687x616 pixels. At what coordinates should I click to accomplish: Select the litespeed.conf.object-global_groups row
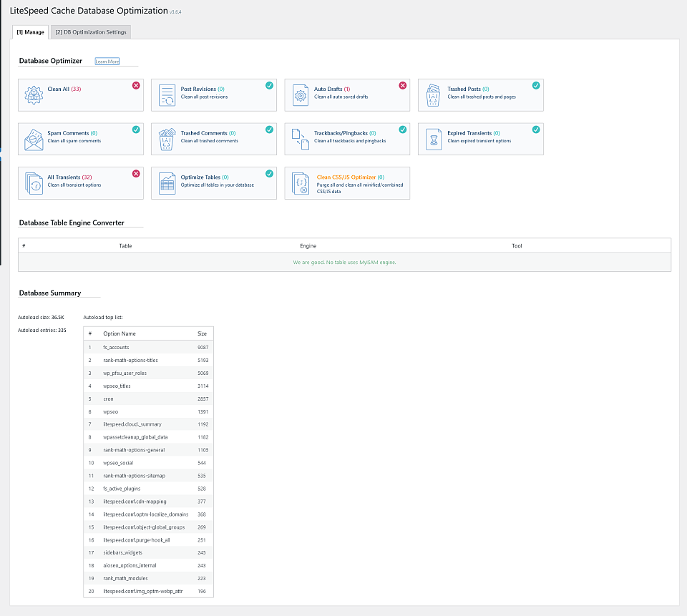pyautogui.click(x=149, y=527)
